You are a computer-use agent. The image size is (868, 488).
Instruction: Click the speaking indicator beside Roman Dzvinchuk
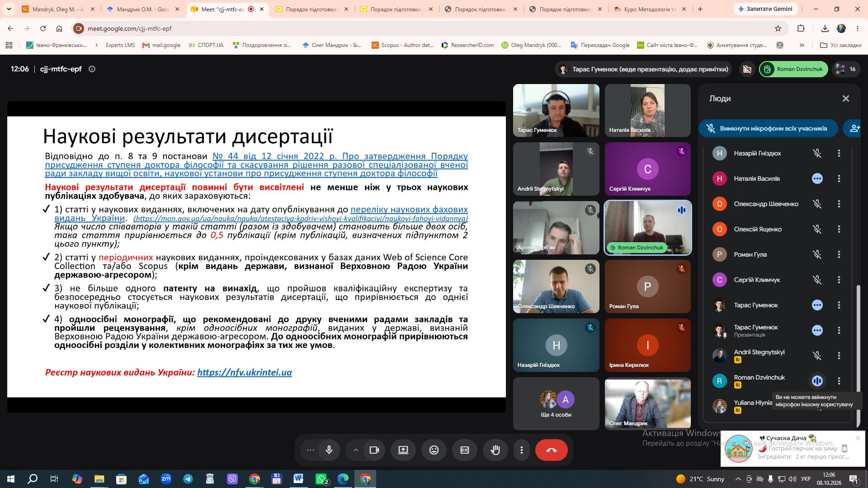[x=817, y=381]
